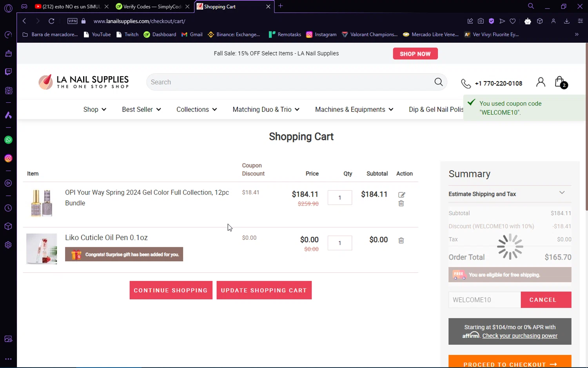Open the OPI Your Way bundle product link

pos(147,198)
